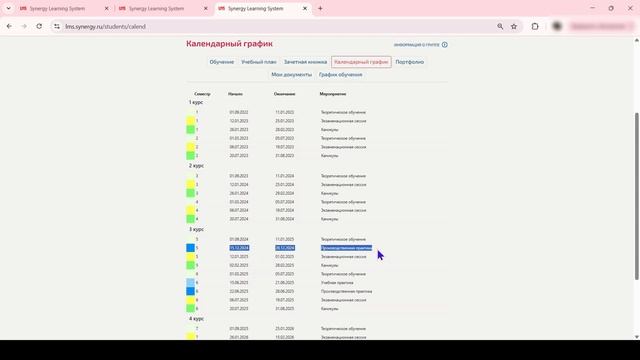
Task: Bookmark this page with the star icon
Action: (514, 27)
